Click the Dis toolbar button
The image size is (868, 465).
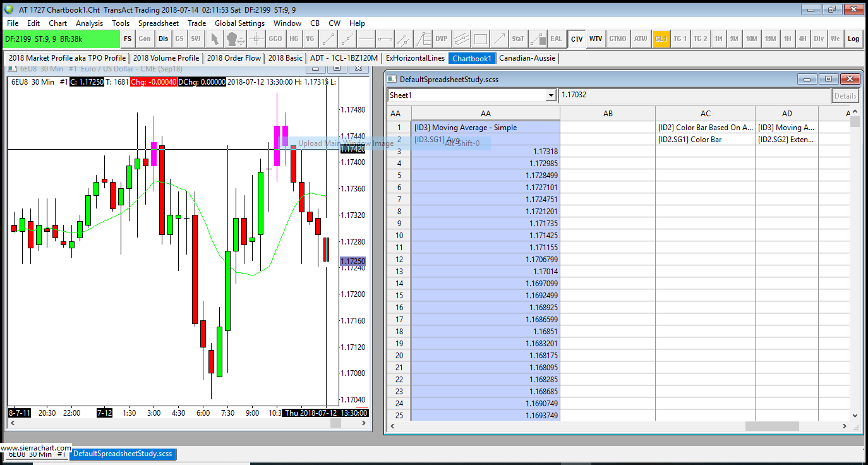(x=163, y=39)
